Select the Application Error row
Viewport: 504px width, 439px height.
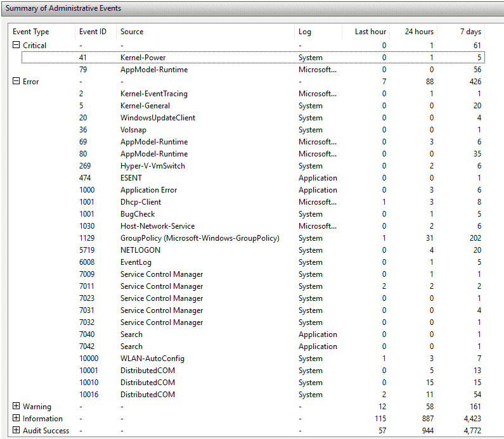tap(253, 190)
